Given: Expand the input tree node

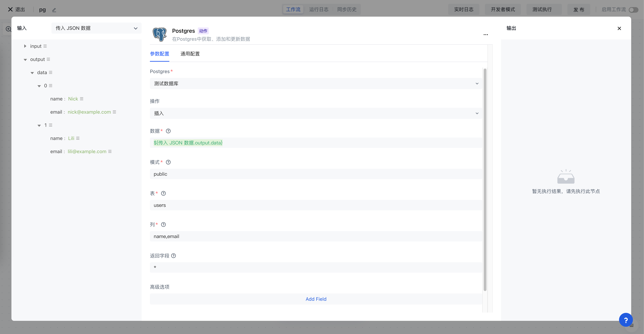Looking at the screenshot, I should pyautogui.click(x=25, y=46).
